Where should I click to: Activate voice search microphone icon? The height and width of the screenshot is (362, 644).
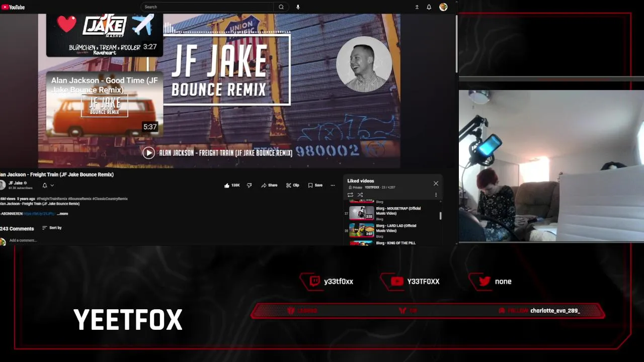(298, 7)
